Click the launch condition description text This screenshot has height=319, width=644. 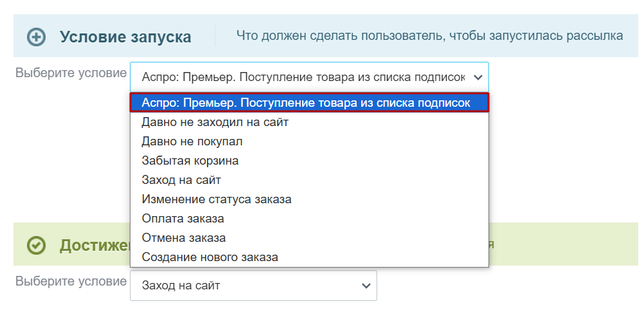pyautogui.click(x=429, y=36)
